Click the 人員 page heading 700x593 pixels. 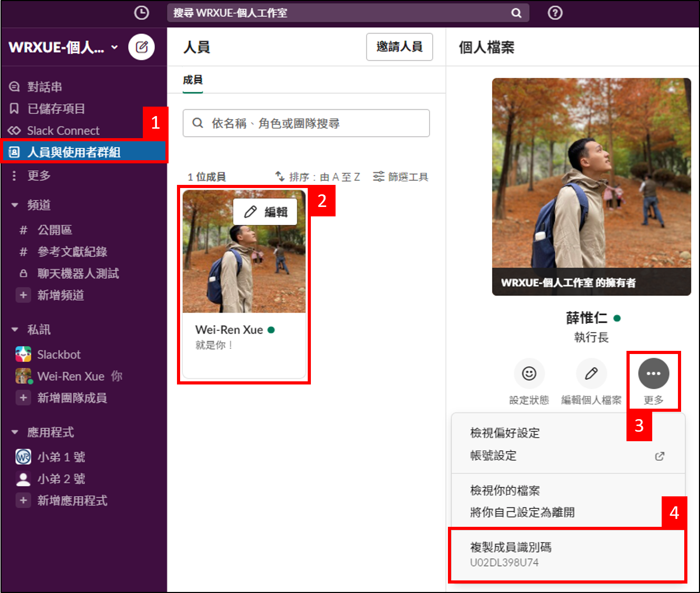[x=197, y=47]
